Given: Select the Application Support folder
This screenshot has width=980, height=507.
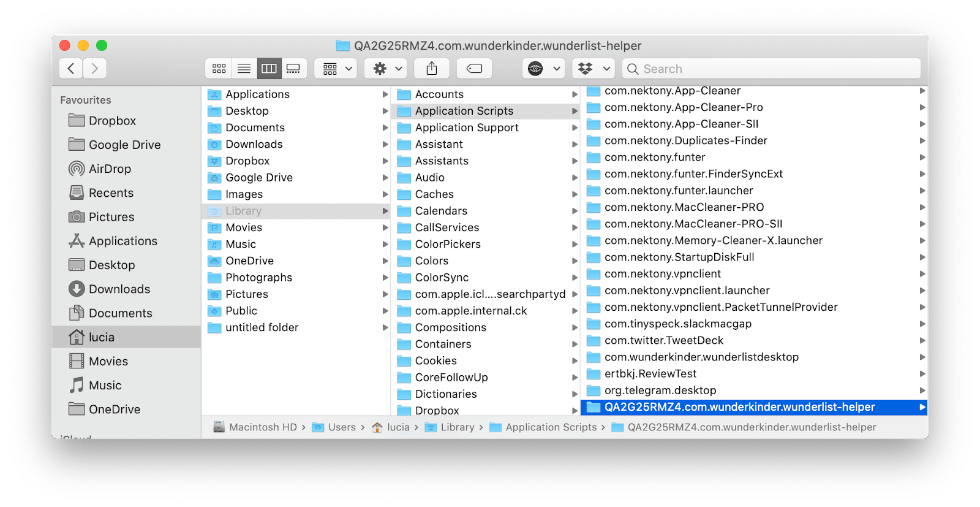Looking at the screenshot, I should coord(486,128).
